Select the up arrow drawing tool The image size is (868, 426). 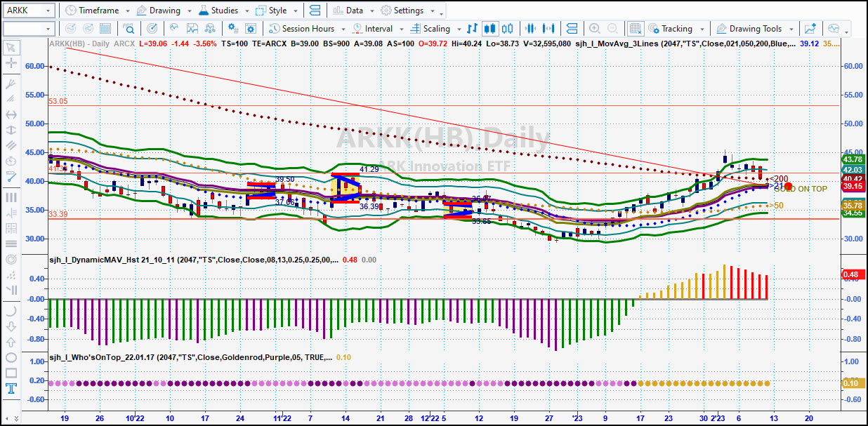(x=11, y=342)
